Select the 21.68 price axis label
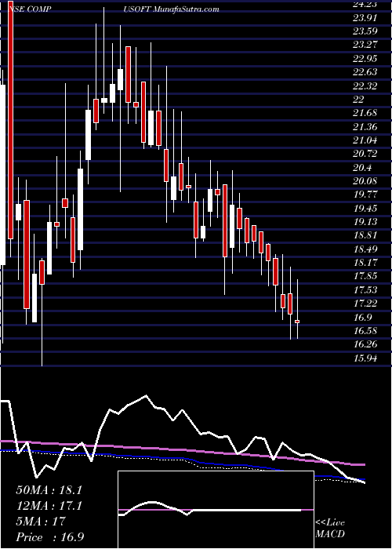This screenshot has width=392, height=549. [x=365, y=113]
